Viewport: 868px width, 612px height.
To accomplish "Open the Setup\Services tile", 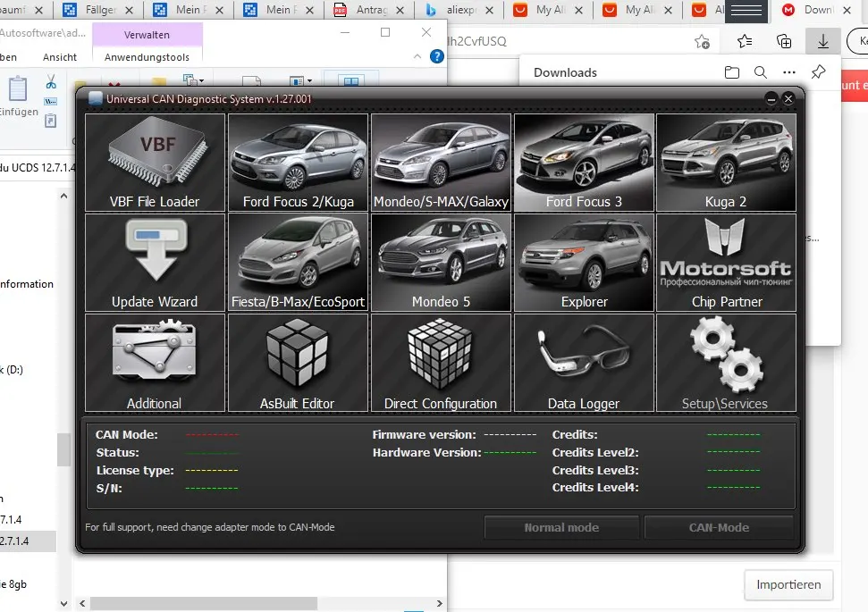I will [x=726, y=363].
